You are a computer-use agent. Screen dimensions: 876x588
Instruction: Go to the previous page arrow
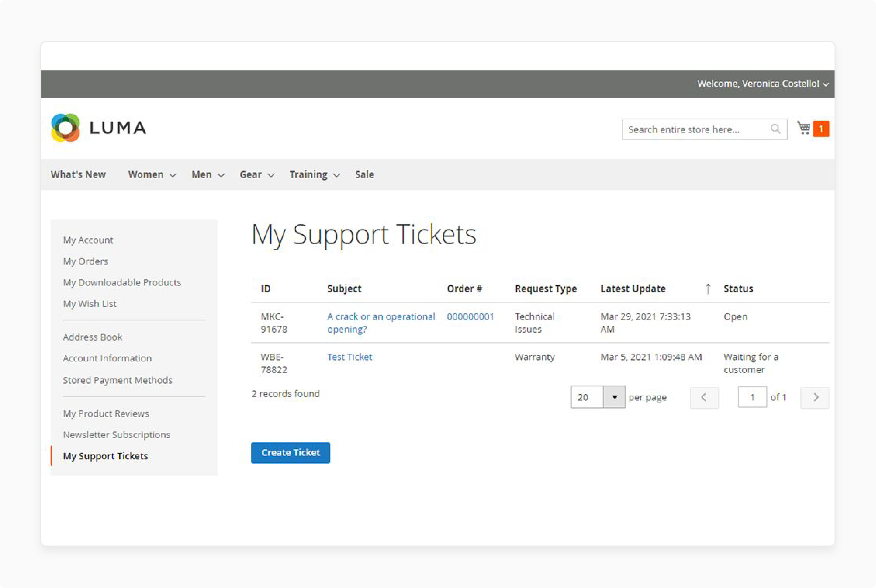[x=704, y=398]
